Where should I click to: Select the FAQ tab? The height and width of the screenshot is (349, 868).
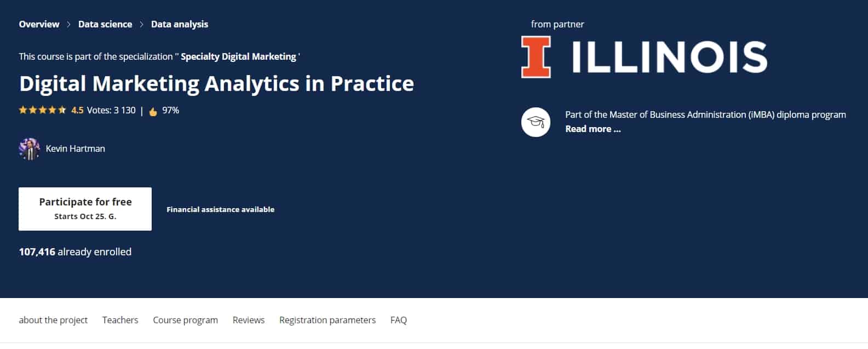coord(399,320)
